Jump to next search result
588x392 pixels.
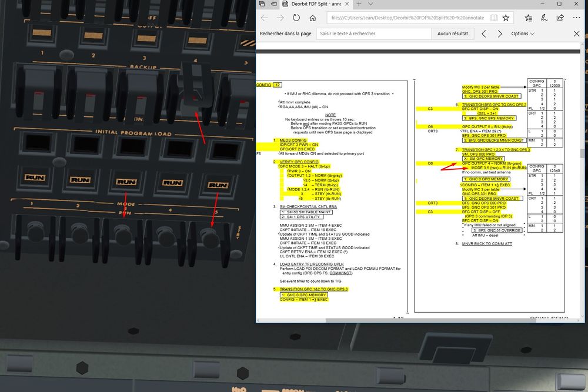click(x=500, y=33)
